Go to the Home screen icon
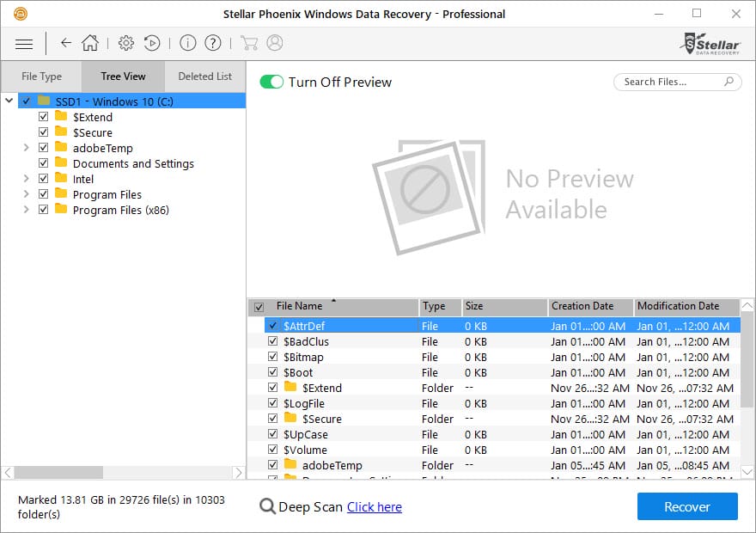Viewport: 756px width, 533px height. point(90,43)
